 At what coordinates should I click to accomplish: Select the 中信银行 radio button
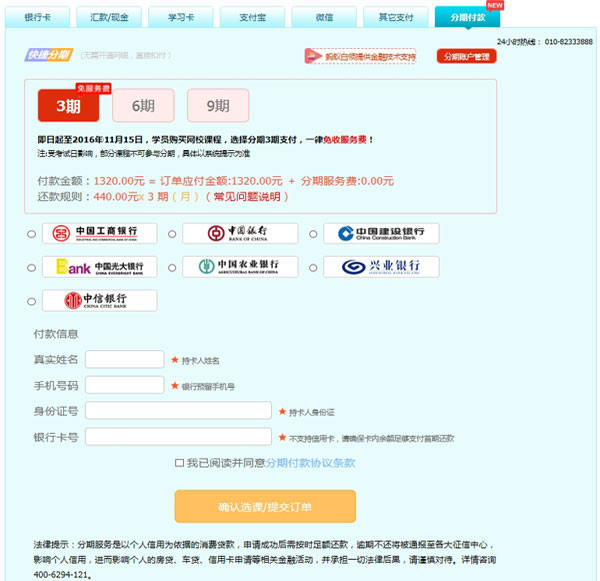click(x=31, y=301)
